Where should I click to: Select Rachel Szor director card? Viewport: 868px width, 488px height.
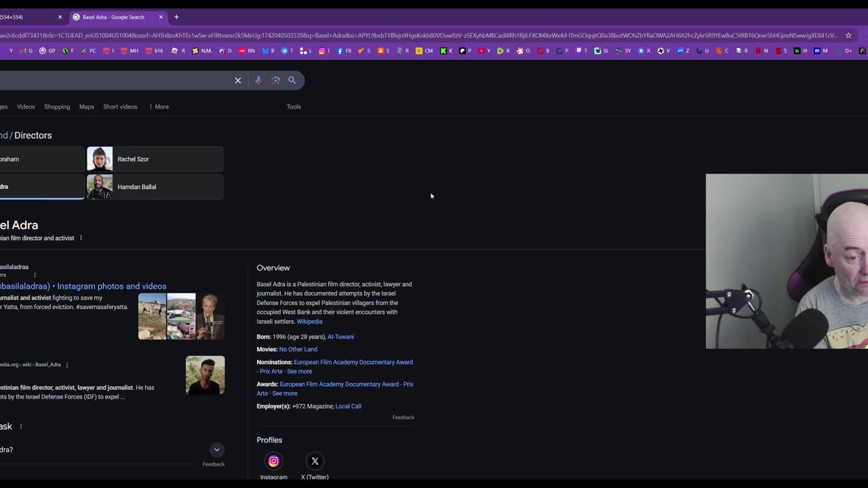tap(155, 159)
